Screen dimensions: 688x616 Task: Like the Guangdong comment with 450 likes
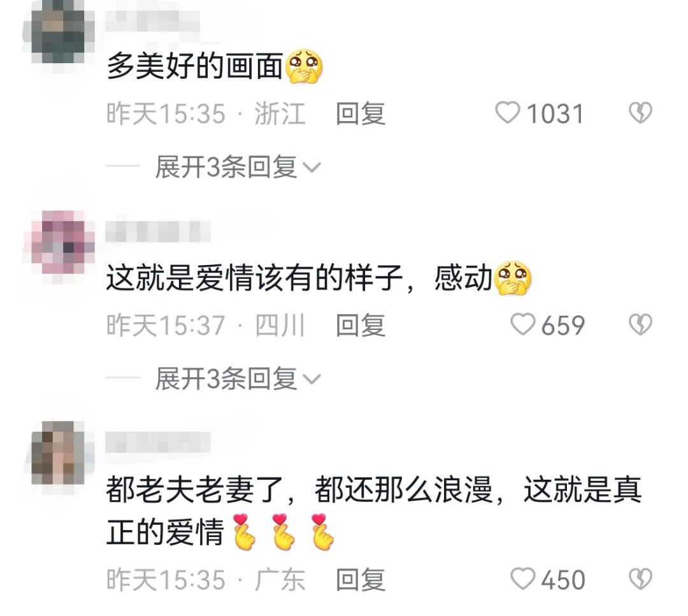(522, 578)
